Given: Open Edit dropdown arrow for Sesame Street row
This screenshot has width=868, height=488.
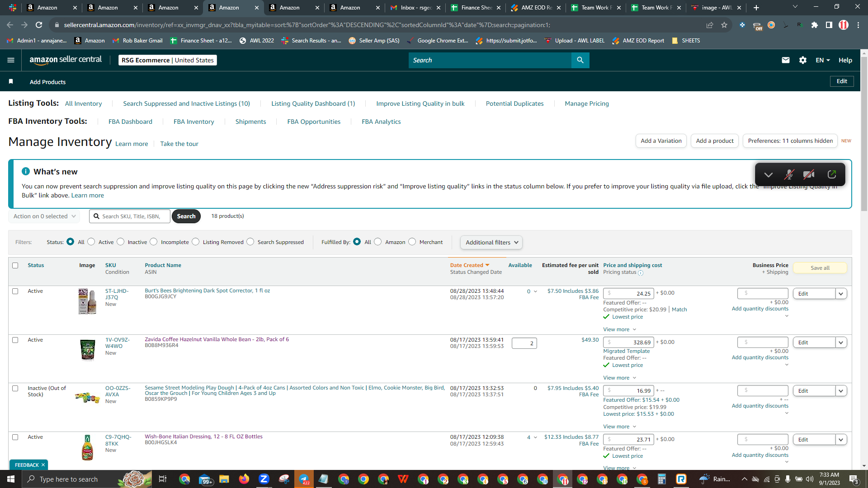Looking at the screenshot, I should 841,391.
